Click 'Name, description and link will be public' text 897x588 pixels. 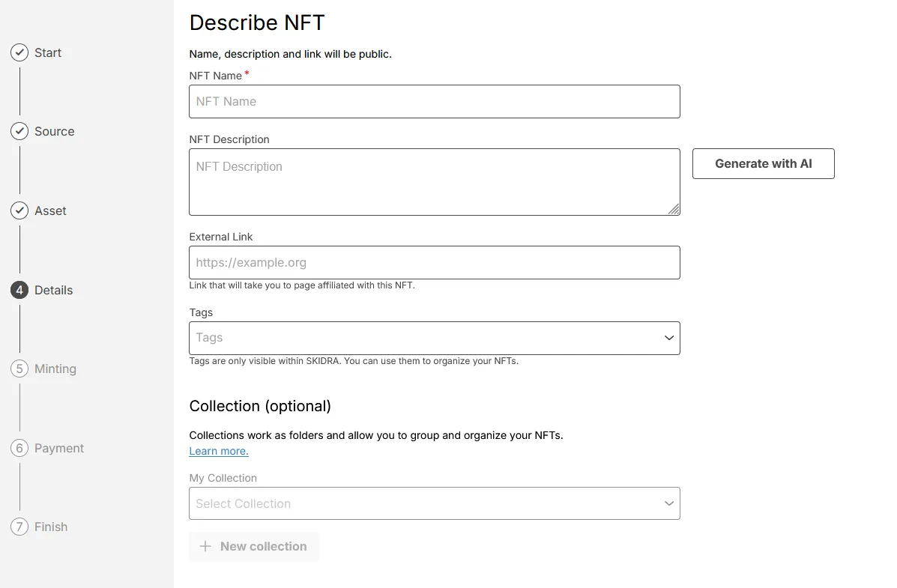click(291, 55)
